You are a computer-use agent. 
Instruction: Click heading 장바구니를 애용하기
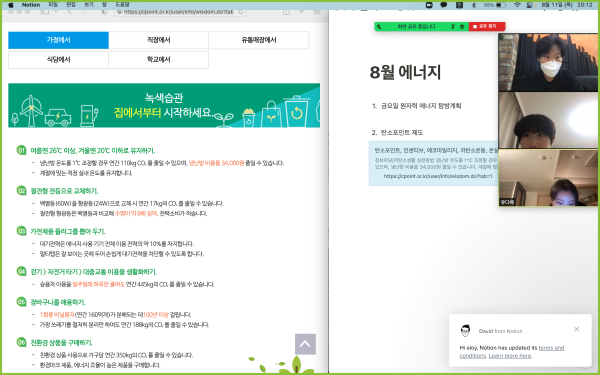[58, 302]
